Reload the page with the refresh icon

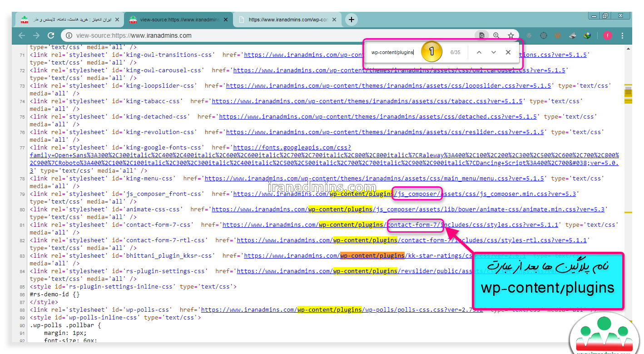(51, 35)
